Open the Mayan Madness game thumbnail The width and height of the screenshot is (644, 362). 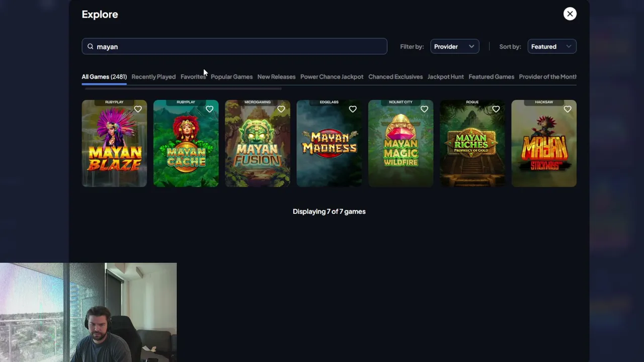pos(329,144)
